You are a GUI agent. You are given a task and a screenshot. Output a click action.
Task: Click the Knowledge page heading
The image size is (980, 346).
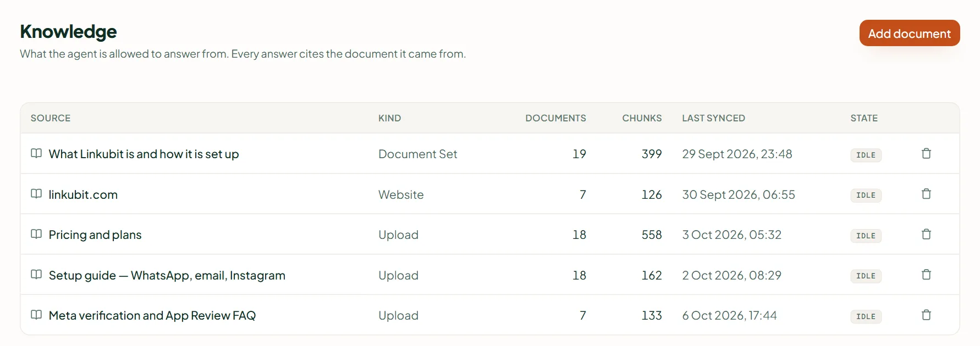click(x=68, y=32)
